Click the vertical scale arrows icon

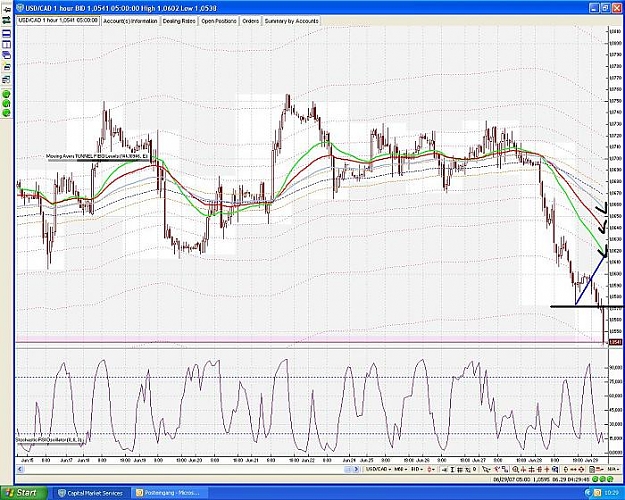point(566,469)
